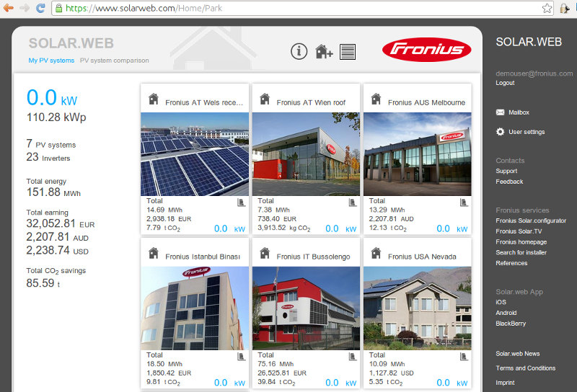Click the 151.88 MWh total energy value

pyautogui.click(x=53, y=192)
